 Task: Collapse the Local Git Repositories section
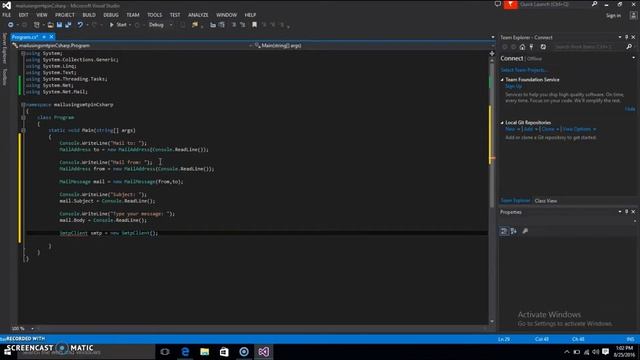pyautogui.click(x=502, y=122)
